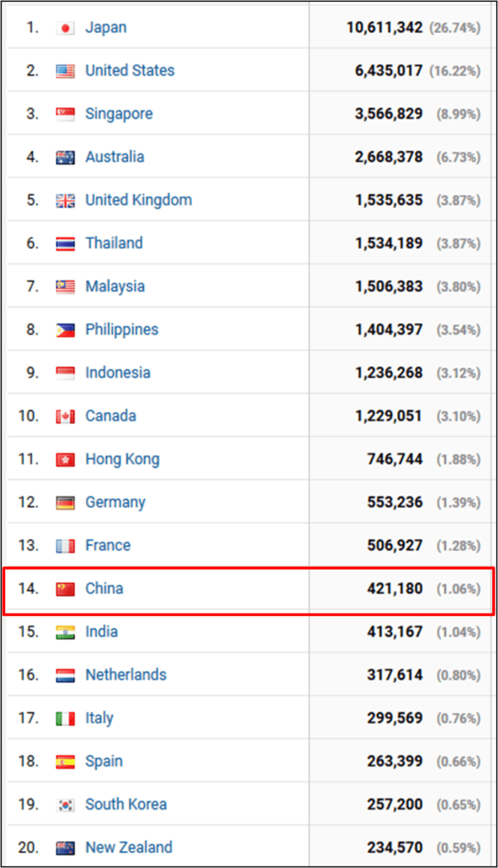Select the New Zealand link

128,848
